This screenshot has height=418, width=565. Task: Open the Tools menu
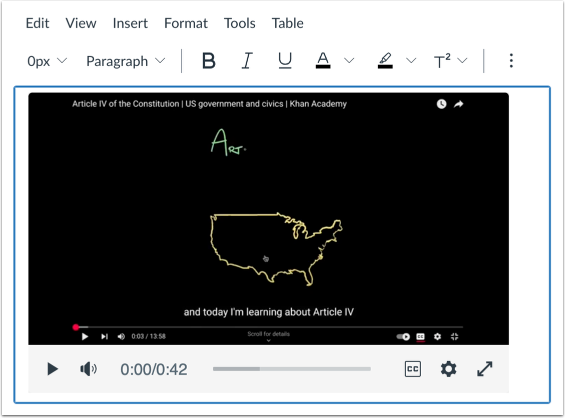point(240,23)
